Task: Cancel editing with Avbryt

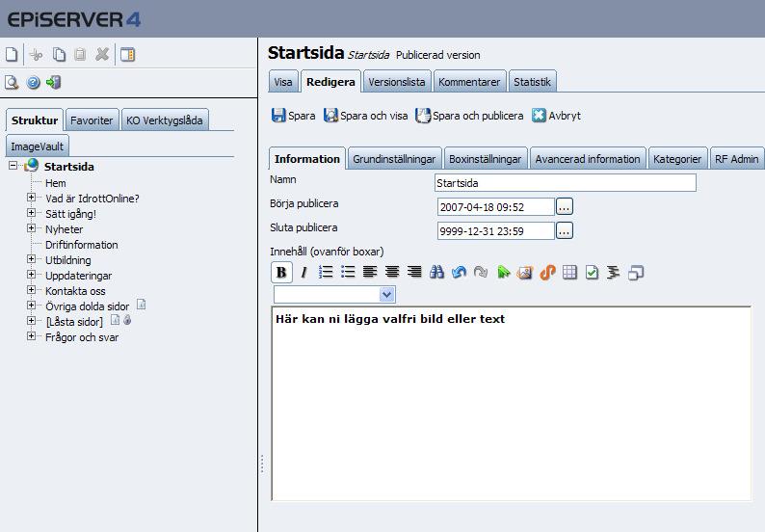Action: click(556, 116)
